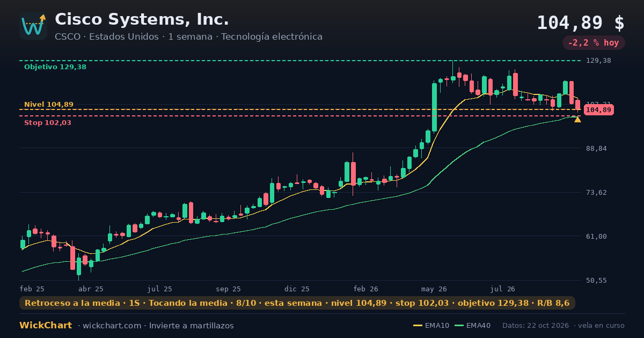Click the jul 25 date label
Image resolution: width=644 pixels, height=338 pixels.
point(160,289)
